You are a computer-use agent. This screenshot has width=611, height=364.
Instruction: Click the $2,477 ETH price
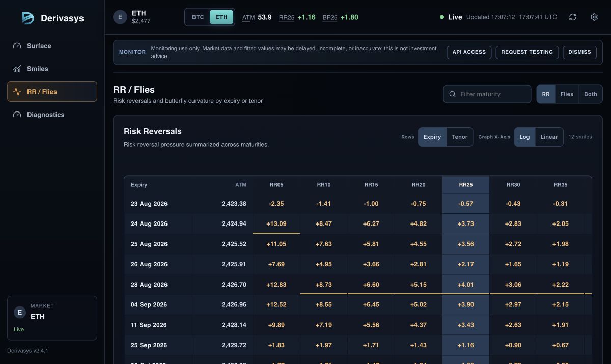point(141,21)
